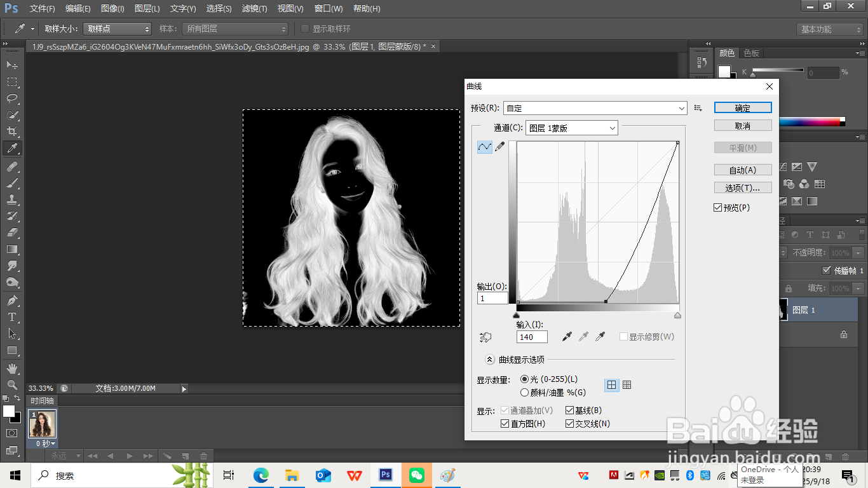Viewport: 868px width, 488px height.
Task: Toggle the 交叉线(N) checkbox
Action: click(569, 424)
